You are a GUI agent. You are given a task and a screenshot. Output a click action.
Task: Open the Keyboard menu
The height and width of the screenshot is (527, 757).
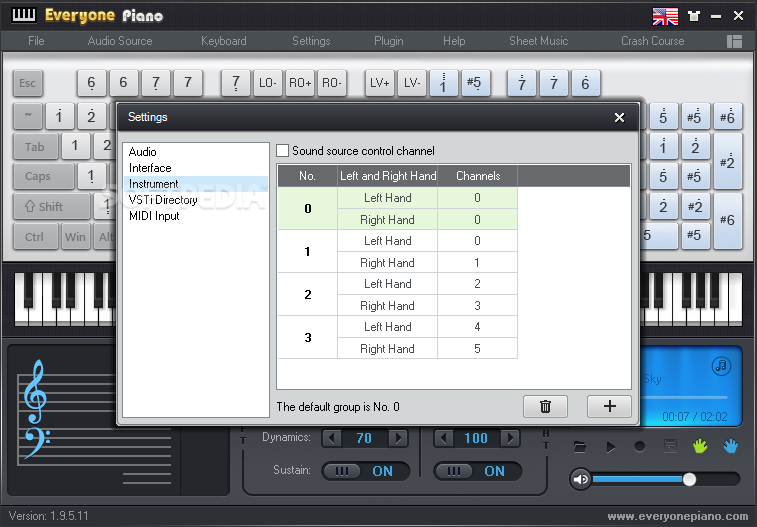click(x=224, y=41)
